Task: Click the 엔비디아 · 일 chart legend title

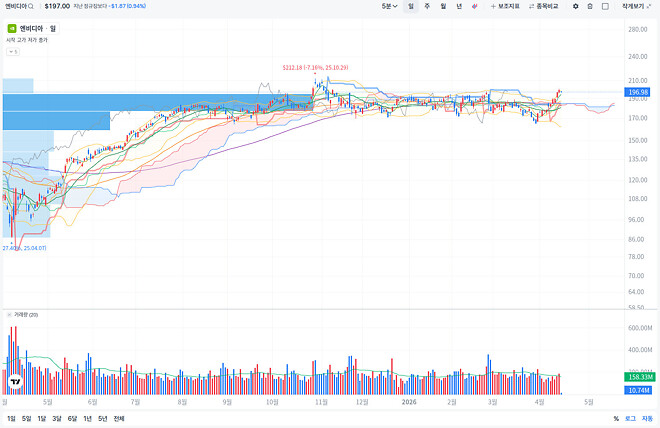Action: 38,29
